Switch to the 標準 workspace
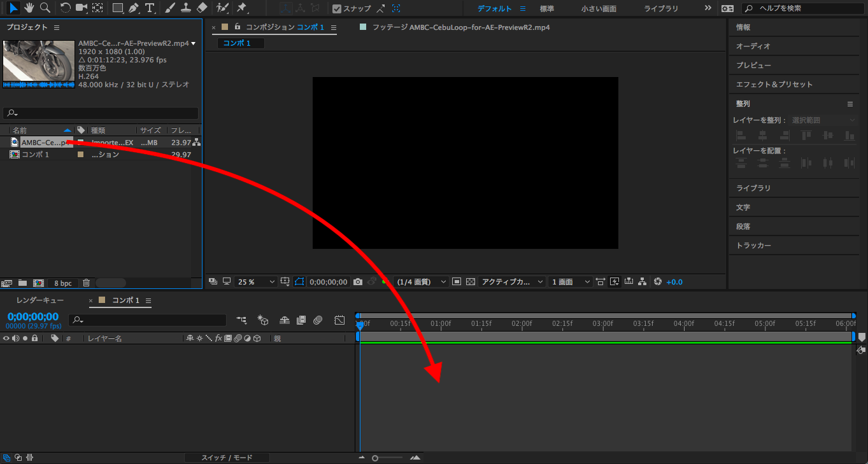Image resolution: width=868 pixels, height=464 pixels. tap(546, 9)
